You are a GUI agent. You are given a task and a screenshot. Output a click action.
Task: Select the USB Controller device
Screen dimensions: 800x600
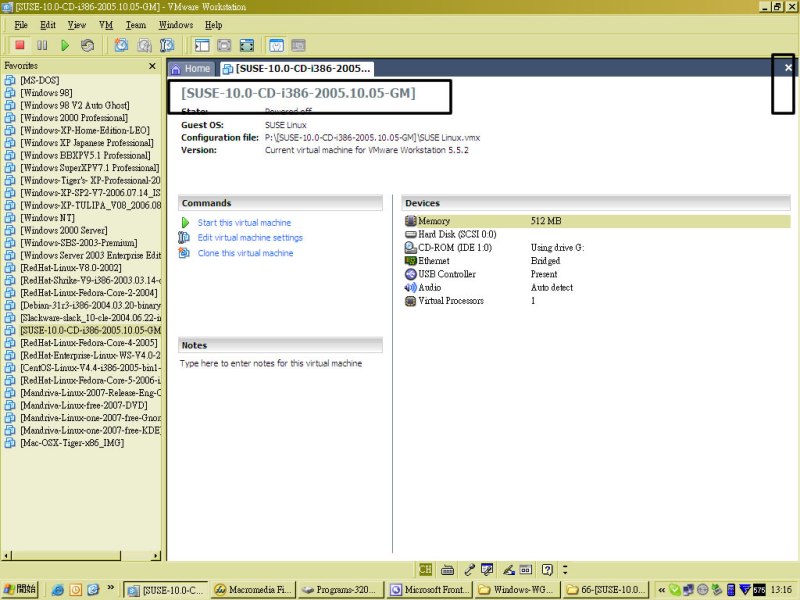click(x=596, y=274)
